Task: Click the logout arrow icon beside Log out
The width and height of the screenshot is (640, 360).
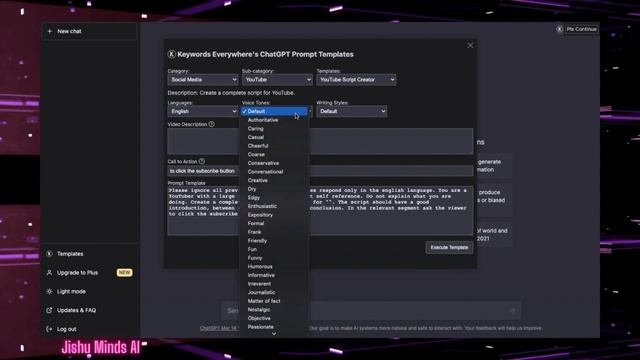Action: [x=49, y=329]
